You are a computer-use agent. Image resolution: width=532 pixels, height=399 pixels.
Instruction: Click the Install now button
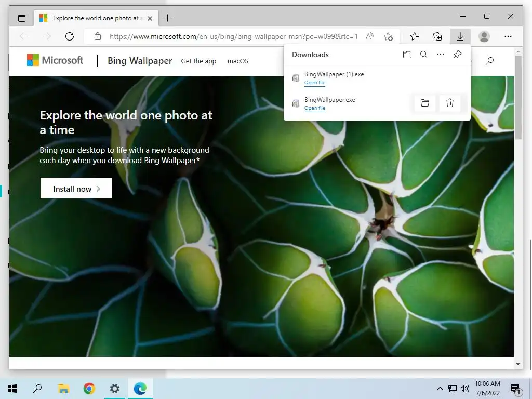click(x=76, y=188)
